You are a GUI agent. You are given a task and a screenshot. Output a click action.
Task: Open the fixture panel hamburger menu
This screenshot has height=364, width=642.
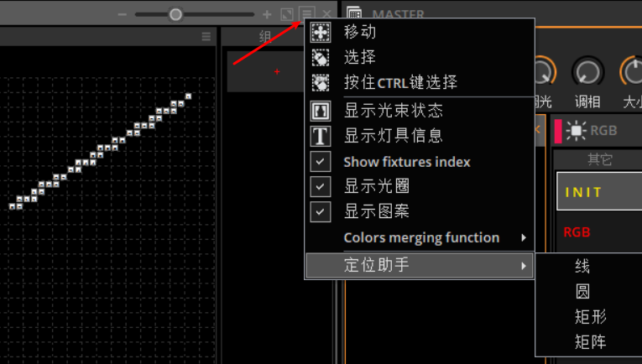pos(206,37)
